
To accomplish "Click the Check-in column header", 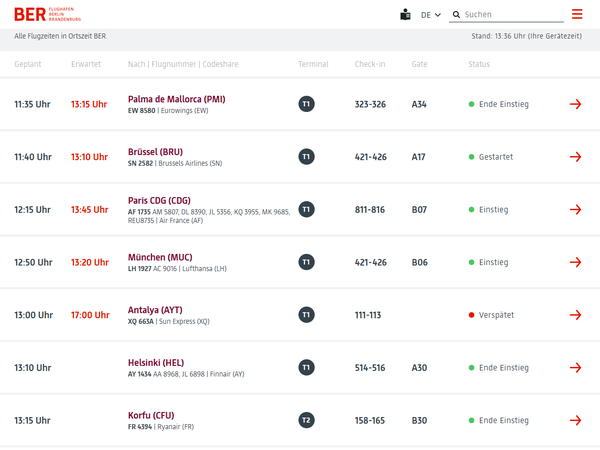I will (370, 64).
